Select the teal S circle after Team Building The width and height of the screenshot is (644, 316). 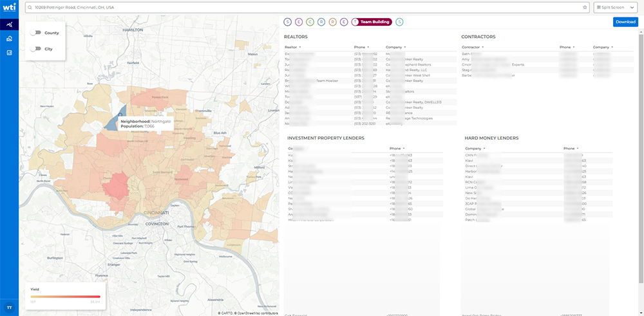[400, 22]
